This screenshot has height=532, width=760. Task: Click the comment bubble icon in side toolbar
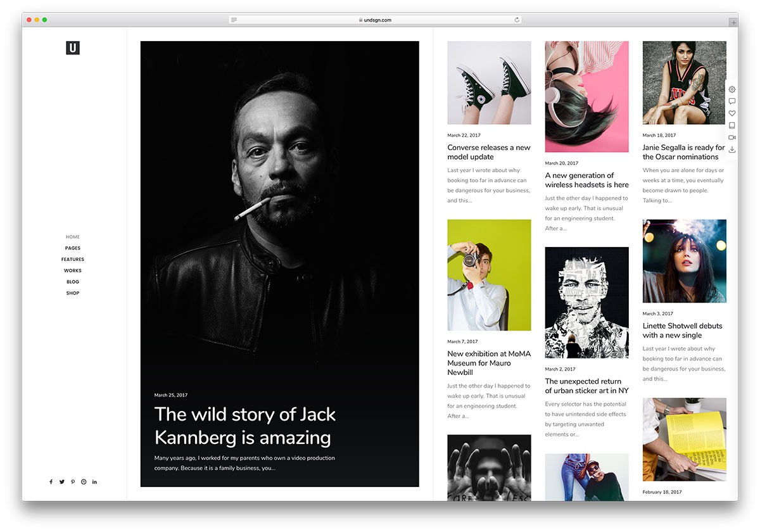pyautogui.click(x=732, y=101)
